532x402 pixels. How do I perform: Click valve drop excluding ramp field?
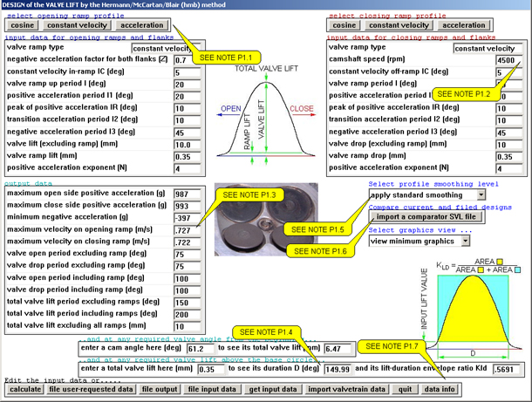[509, 145]
